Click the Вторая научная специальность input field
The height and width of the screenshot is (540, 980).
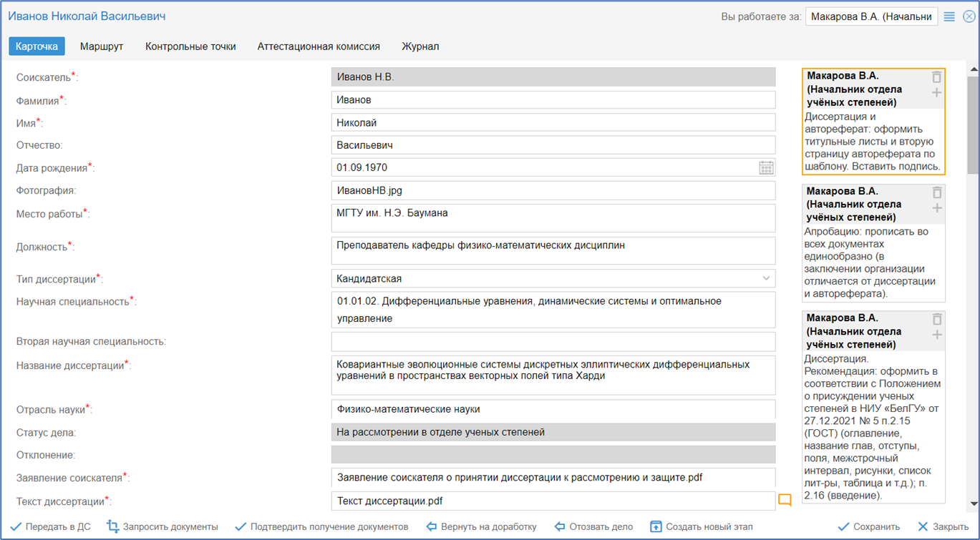tap(553, 341)
